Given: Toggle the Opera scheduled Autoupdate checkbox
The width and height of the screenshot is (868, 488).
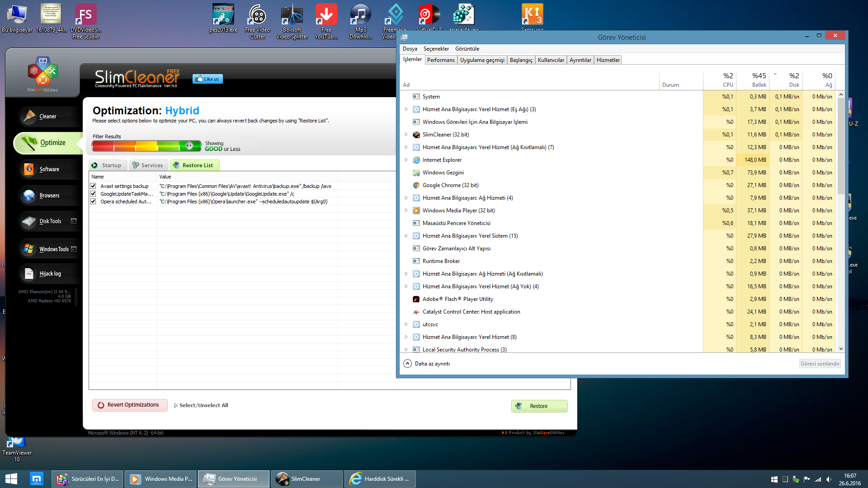Looking at the screenshot, I should click(x=93, y=202).
